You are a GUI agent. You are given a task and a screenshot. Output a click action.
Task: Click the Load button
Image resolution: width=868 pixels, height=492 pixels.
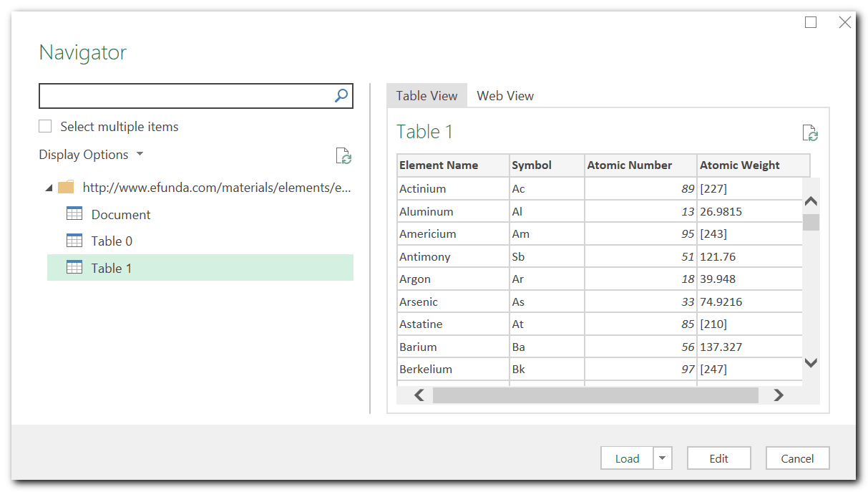626,458
